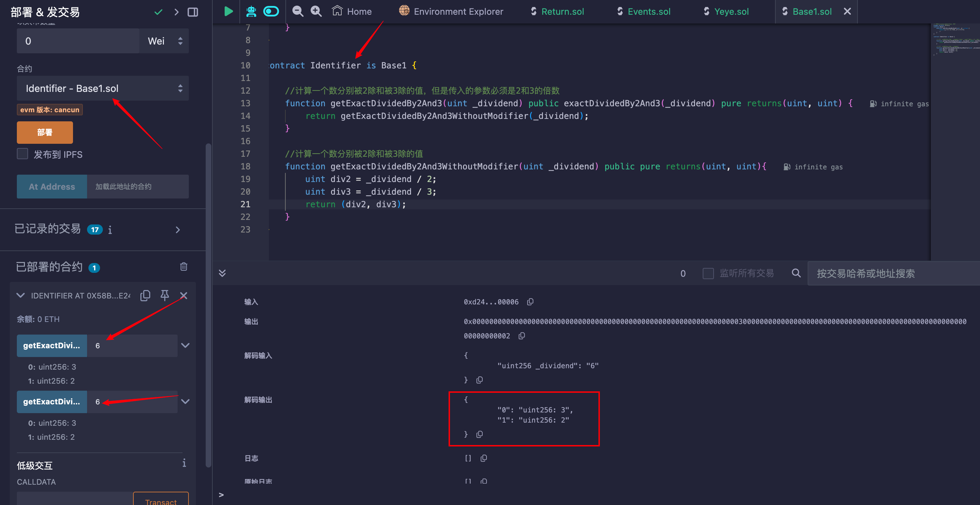Viewport: 980px width, 505px height.
Task: Click the 低级交互 info icon
Action: tap(184, 463)
